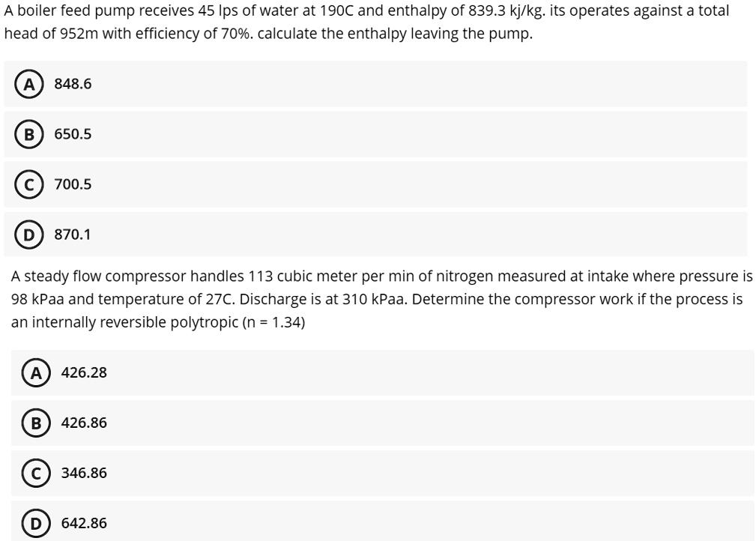The image size is (756, 541).
Task: Click the answer row containing 346.86
Action: 375,473
